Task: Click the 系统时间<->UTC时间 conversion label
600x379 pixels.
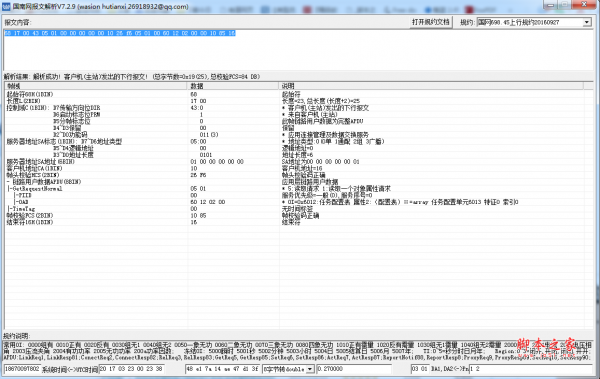Action: click(70, 369)
